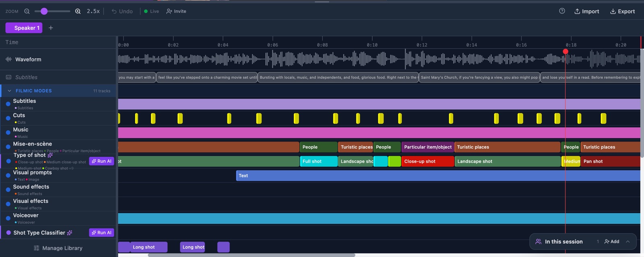Select the Speaker 1 tab
The image size is (644, 257).
click(24, 28)
